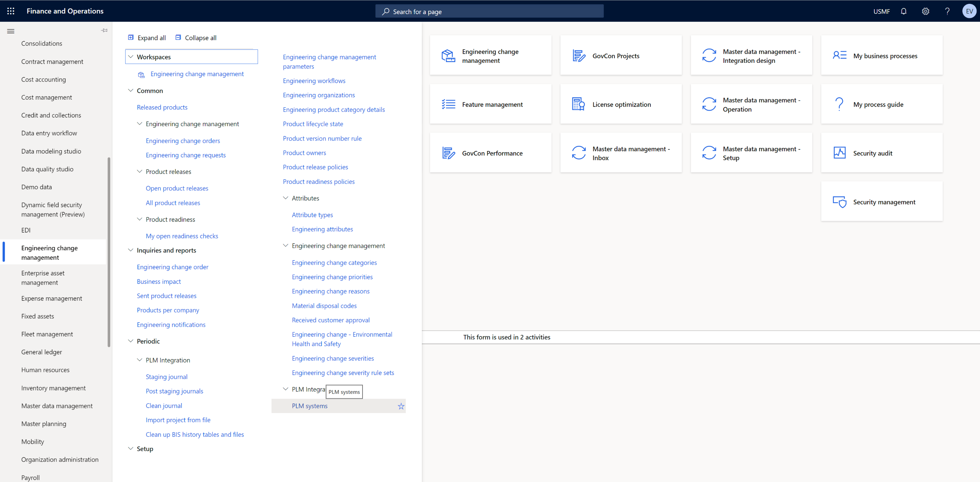Expand all navigation menu items
This screenshot has width=980, height=482.
click(147, 38)
